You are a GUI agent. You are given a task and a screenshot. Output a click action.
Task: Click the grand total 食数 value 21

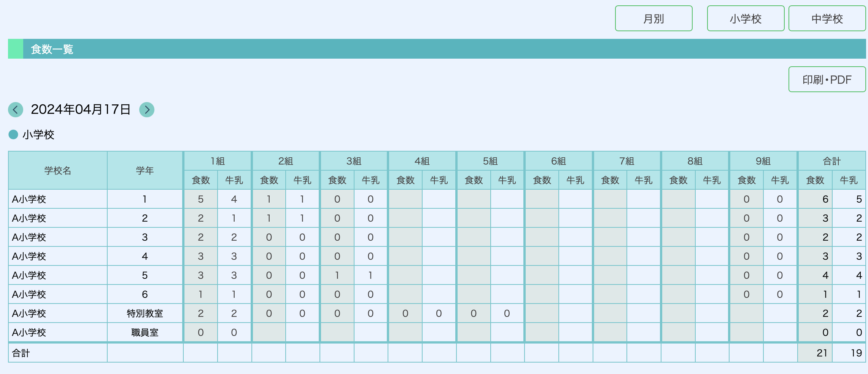tap(822, 353)
